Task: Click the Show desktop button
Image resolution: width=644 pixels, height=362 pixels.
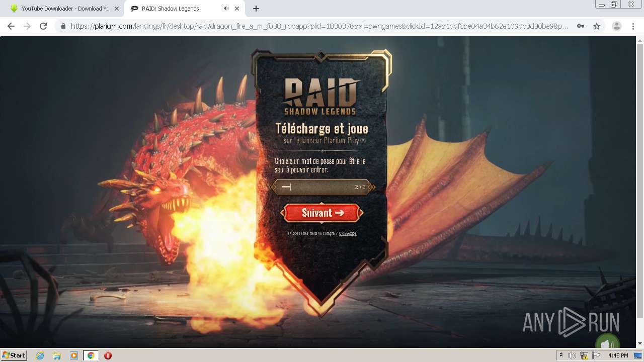Action: pyautogui.click(x=638, y=355)
